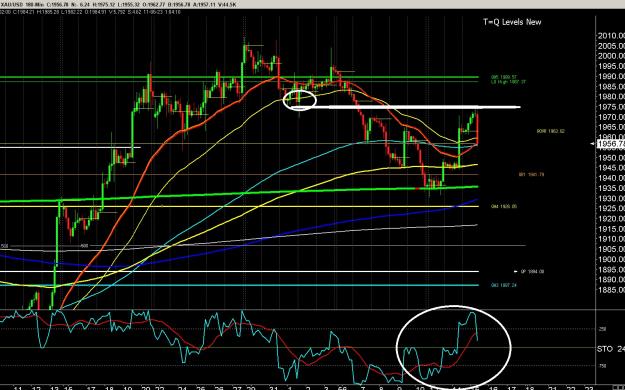Click the 1950.00 price axis label
Viewport: 625px width, 390px height.
611,158
